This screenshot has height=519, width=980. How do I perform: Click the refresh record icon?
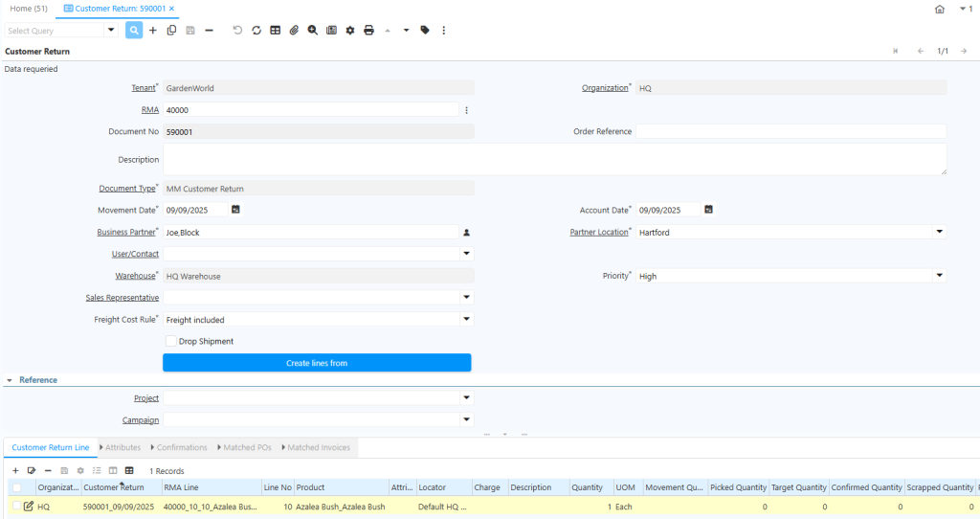pos(256,31)
